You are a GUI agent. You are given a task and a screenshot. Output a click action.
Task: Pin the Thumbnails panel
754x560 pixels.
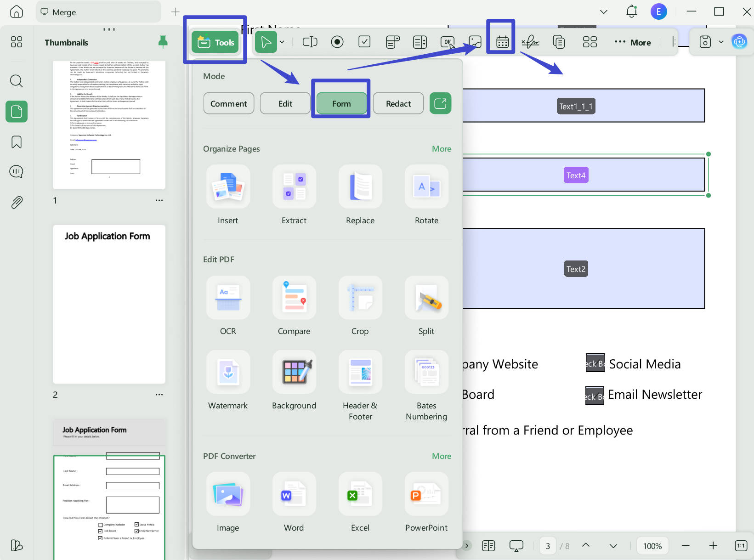[163, 42]
